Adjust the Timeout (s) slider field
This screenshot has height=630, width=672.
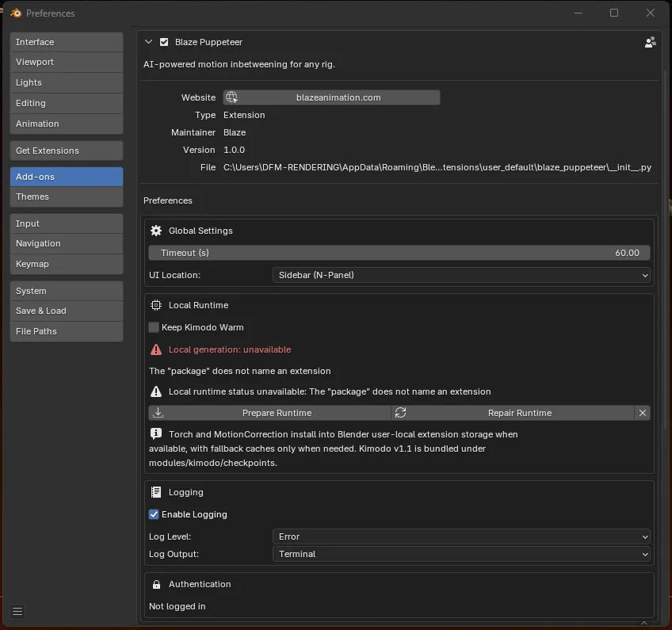point(399,253)
